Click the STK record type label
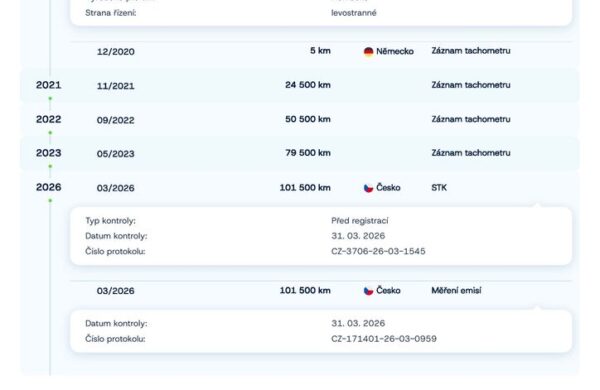 click(x=439, y=188)
